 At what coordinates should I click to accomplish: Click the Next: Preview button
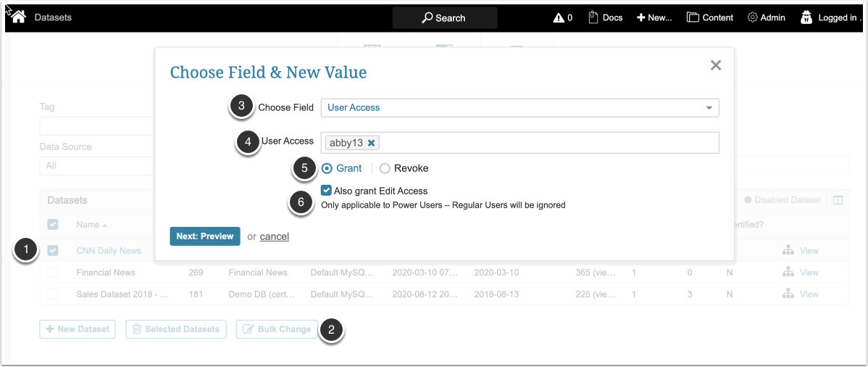pyautogui.click(x=205, y=236)
